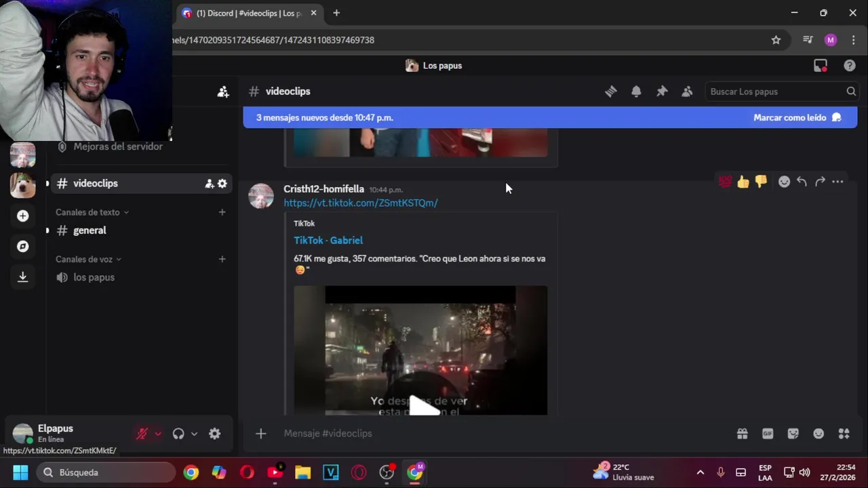This screenshot has width=868, height=488.
Task: Open emoji picker in message bar
Action: [818, 434]
